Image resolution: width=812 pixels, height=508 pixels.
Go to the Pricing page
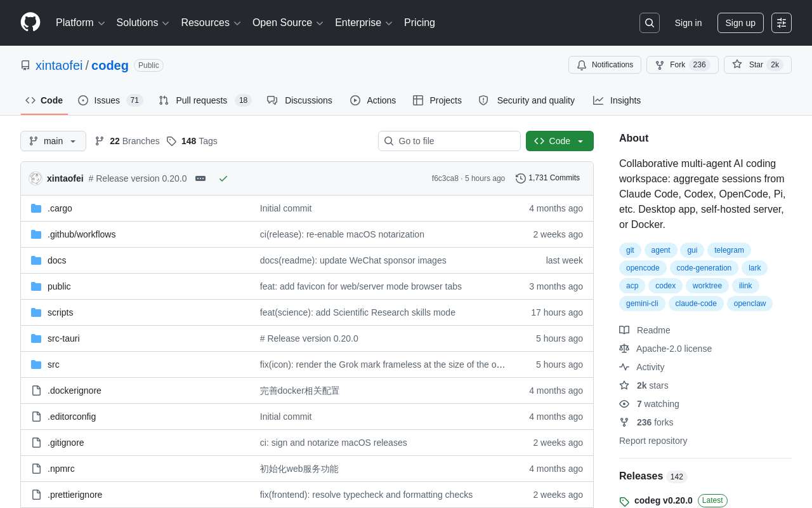419,23
